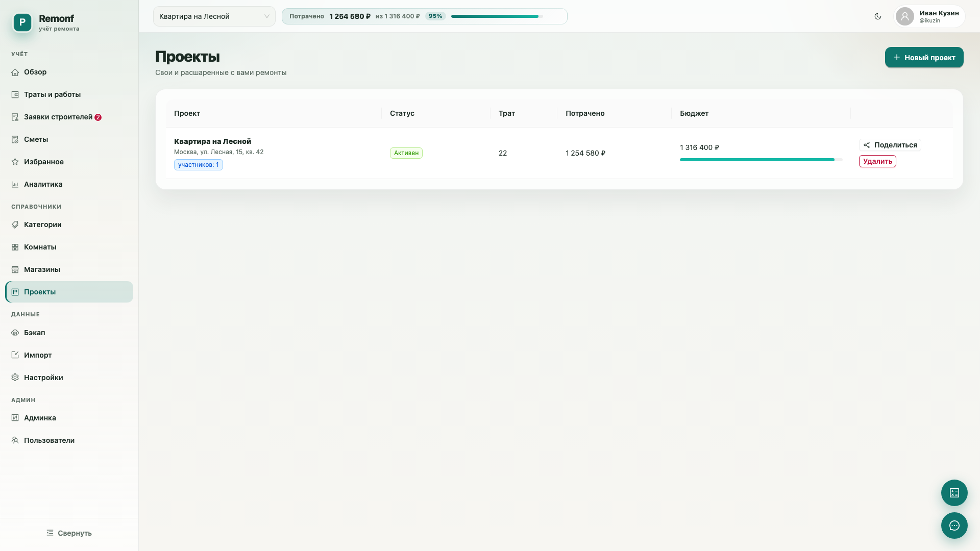
Task: Open the Иван Кузин user menu
Action: 929,16
